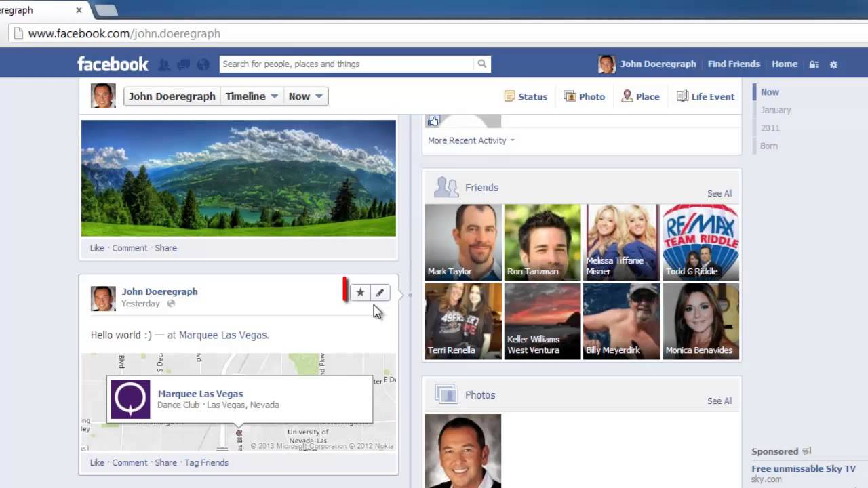Select the Life Event composer tab
Viewport: 868px width, 488px height.
point(705,96)
